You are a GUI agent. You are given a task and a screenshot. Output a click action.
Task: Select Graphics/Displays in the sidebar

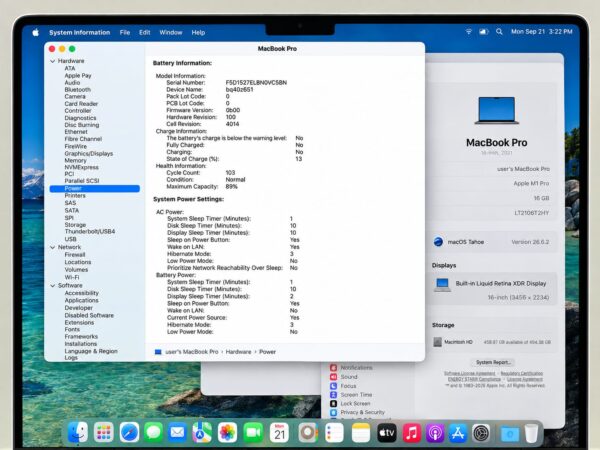(89, 153)
